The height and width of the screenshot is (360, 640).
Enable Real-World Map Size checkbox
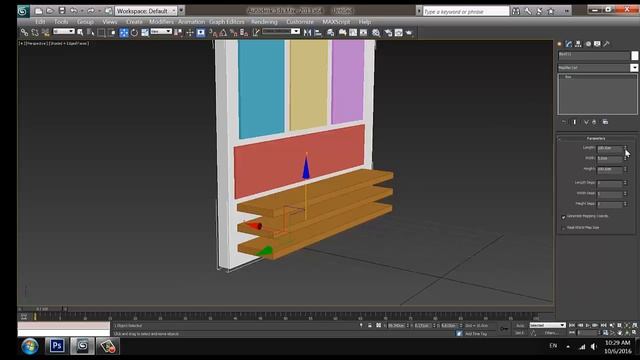[564, 228]
